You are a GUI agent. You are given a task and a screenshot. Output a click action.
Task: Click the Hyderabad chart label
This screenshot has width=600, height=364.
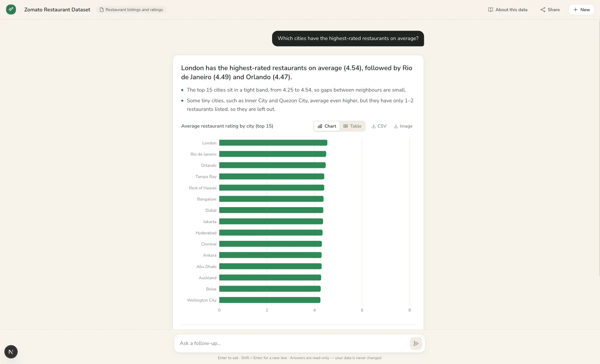click(206, 233)
